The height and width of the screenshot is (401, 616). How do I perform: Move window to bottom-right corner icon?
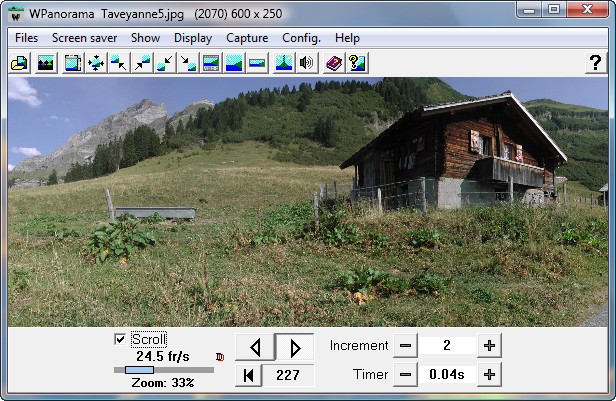point(188,63)
